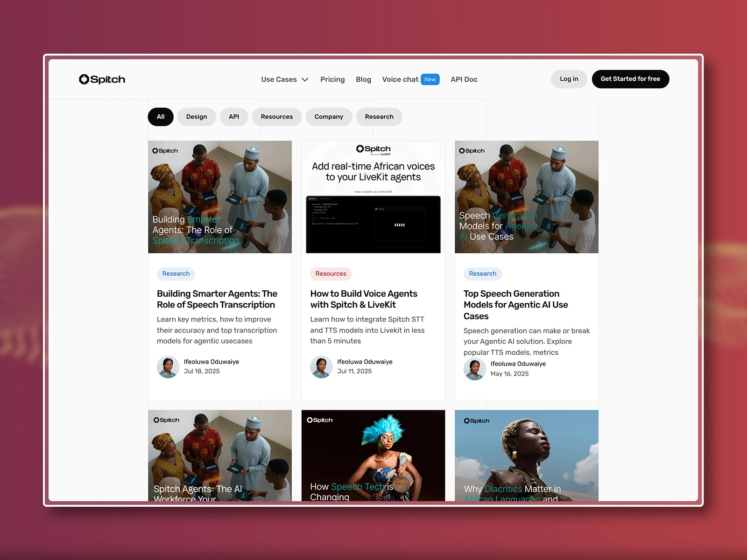Select the All filter tab
Image resolution: width=747 pixels, height=560 pixels.
161,117
